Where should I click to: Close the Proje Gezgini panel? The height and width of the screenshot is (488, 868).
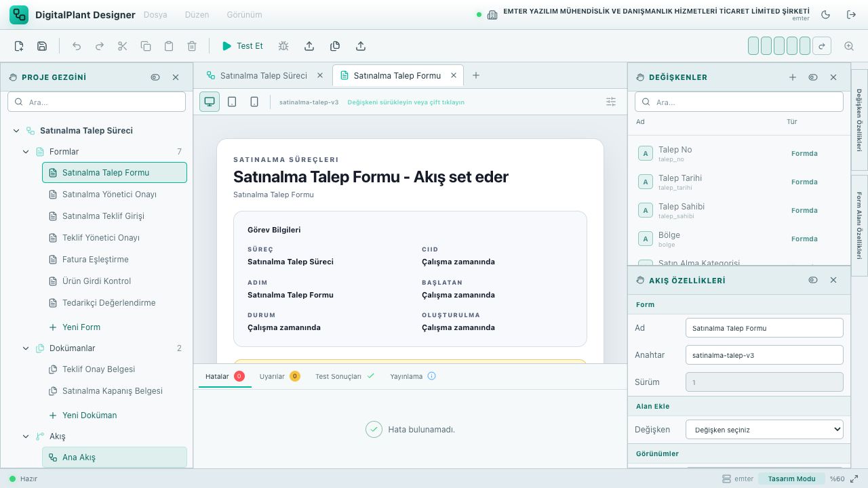click(x=176, y=77)
